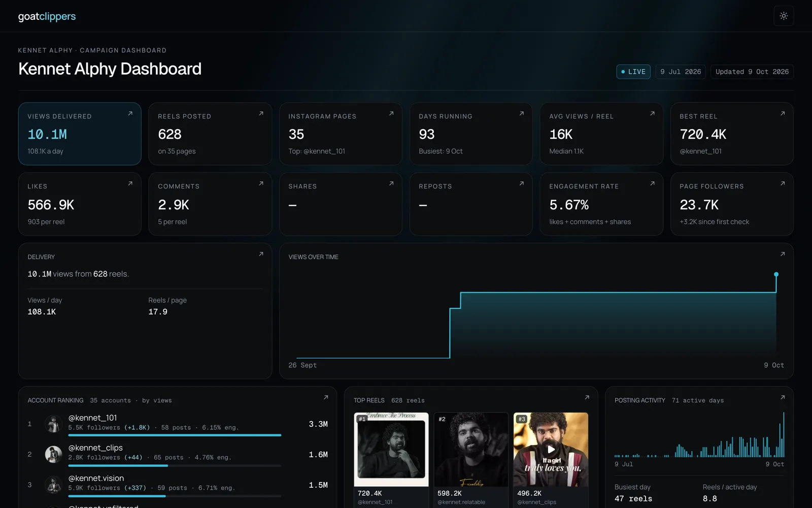The width and height of the screenshot is (812, 508).
Task: Open the Days Running card arrow icon
Action: point(522,114)
